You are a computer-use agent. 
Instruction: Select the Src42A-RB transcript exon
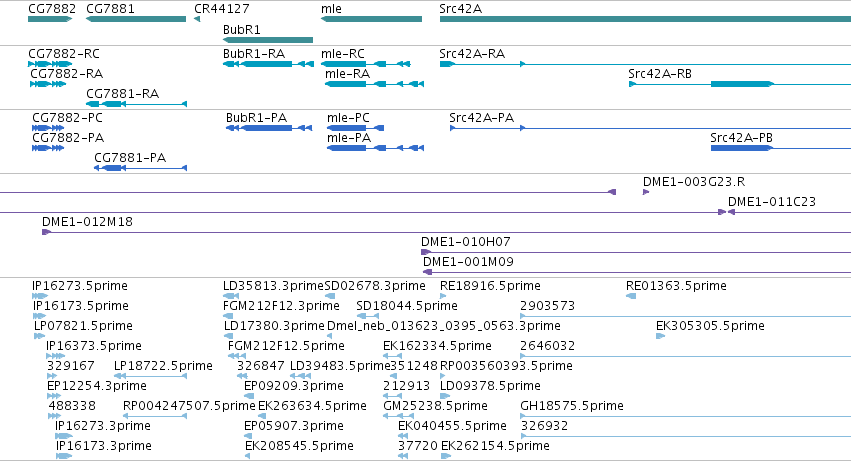click(x=741, y=84)
